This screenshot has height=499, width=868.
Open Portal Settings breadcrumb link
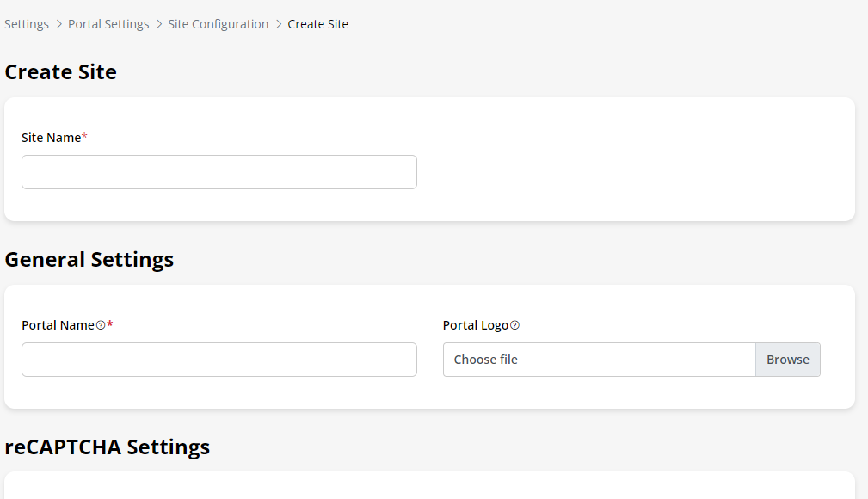[x=108, y=24]
